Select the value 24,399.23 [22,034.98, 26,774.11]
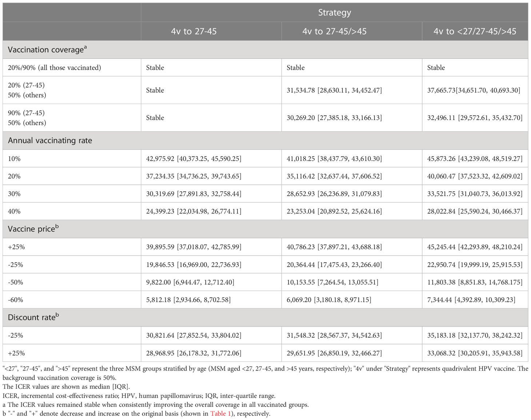Viewport: 531px width, 420px height. coord(194,211)
